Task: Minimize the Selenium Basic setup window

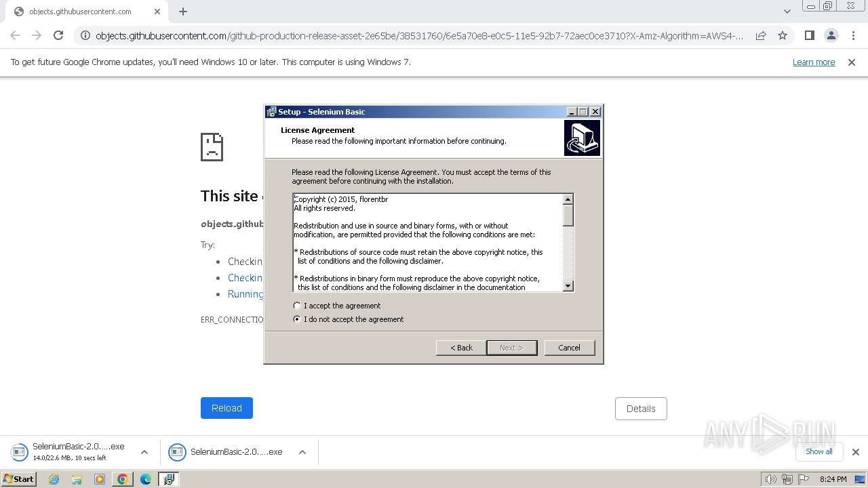Action: click(572, 112)
